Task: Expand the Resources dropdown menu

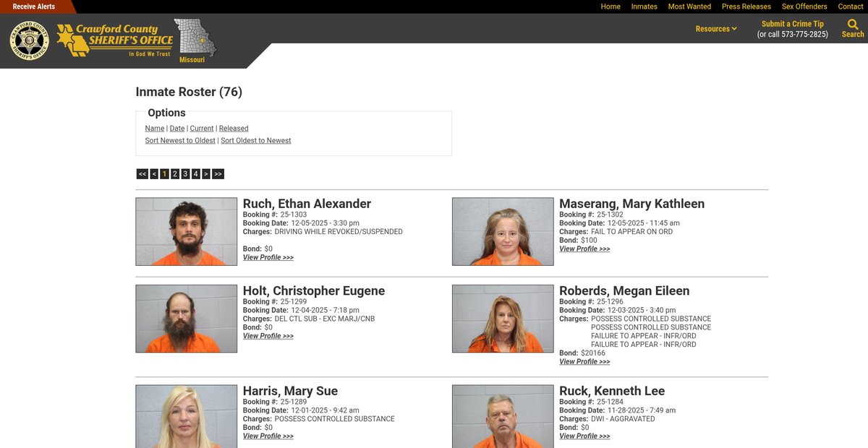Action: tap(716, 29)
